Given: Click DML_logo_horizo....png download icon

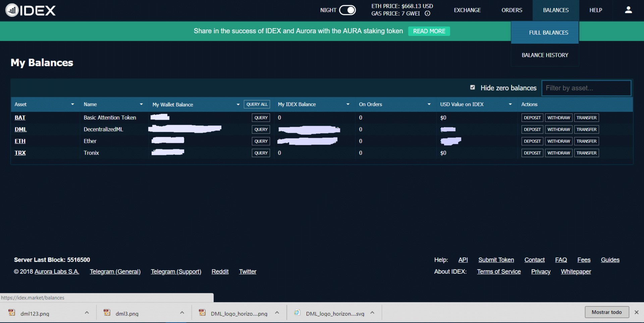Looking at the screenshot, I should [x=202, y=313].
